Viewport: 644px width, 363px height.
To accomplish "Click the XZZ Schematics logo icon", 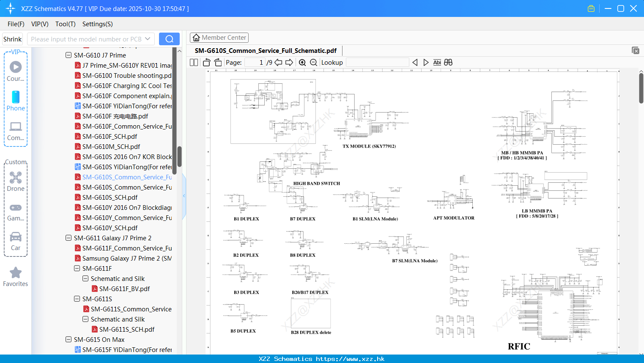I will 11,8.
